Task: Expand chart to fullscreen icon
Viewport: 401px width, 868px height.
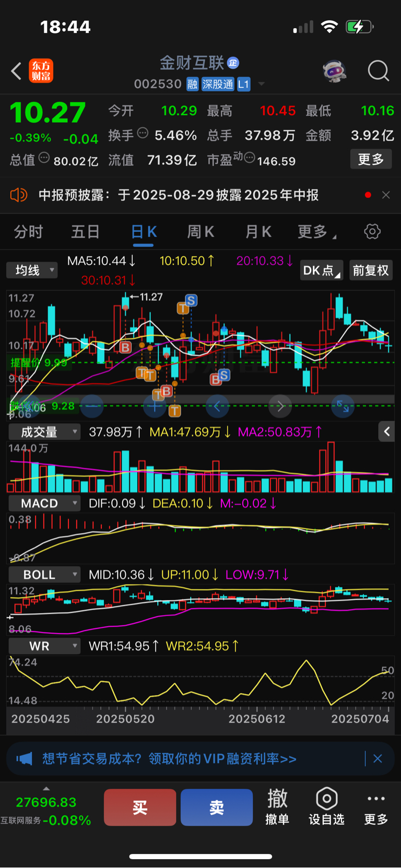Action: (343, 406)
